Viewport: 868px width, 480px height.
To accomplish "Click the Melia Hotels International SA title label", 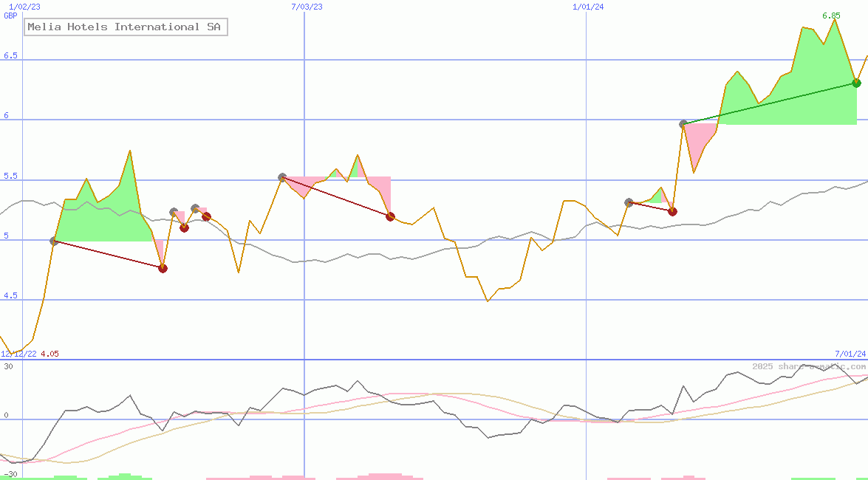I will [126, 27].
